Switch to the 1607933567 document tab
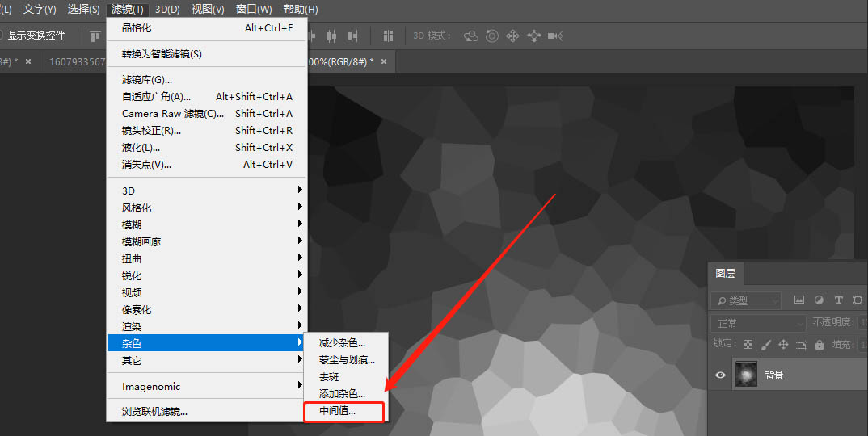The width and height of the screenshot is (868, 436). [x=77, y=61]
